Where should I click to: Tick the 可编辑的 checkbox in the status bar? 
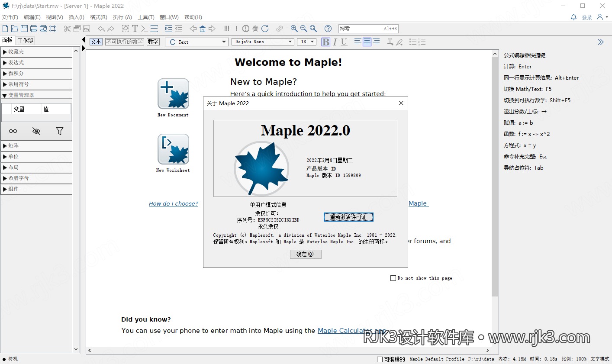pos(380,359)
